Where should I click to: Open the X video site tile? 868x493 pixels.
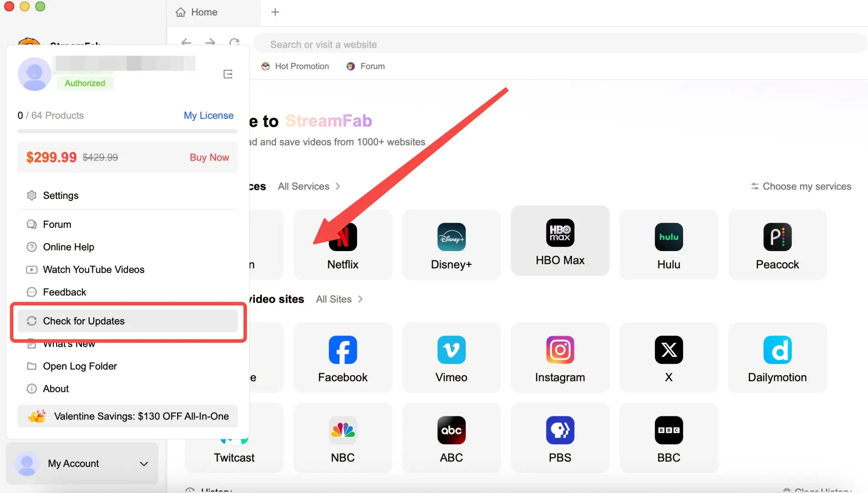pyautogui.click(x=669, y=357)
